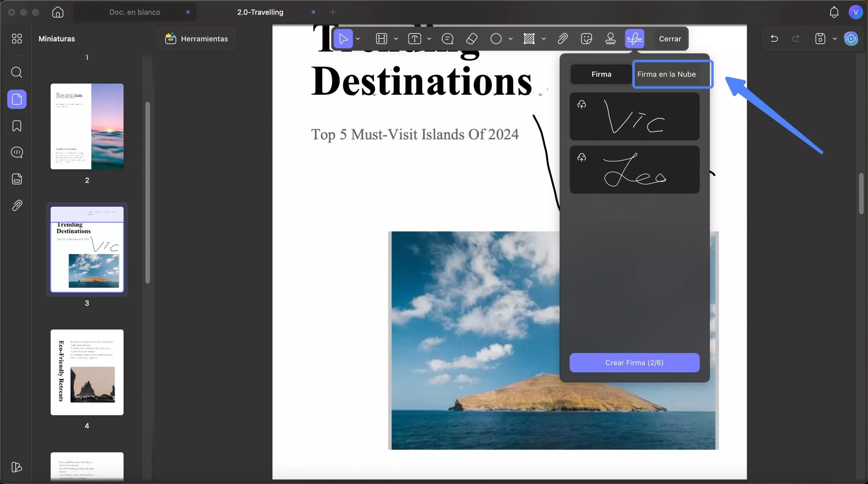Undo the last action
This screenshot has height=484, width=868.
point(774,39)
